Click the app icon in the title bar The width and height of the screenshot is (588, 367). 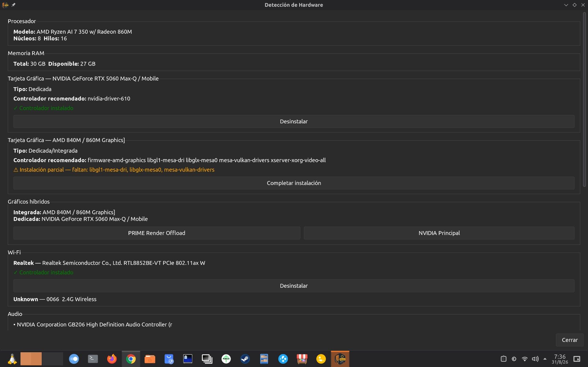pos(5,5)
